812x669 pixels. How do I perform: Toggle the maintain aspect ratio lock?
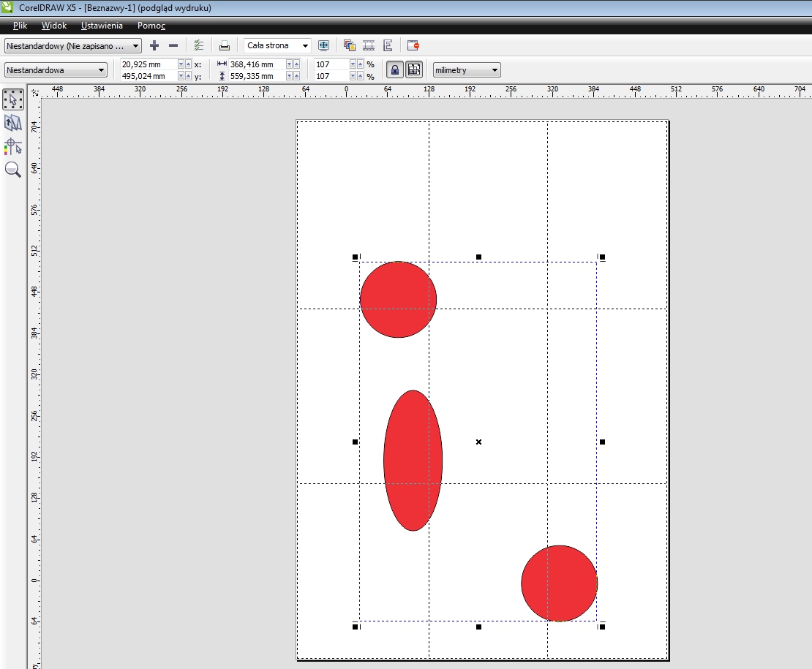click(x=394, y=70)
